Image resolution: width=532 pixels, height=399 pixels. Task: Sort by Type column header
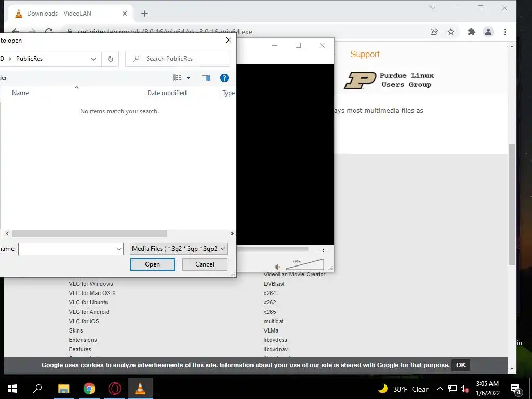229,93
